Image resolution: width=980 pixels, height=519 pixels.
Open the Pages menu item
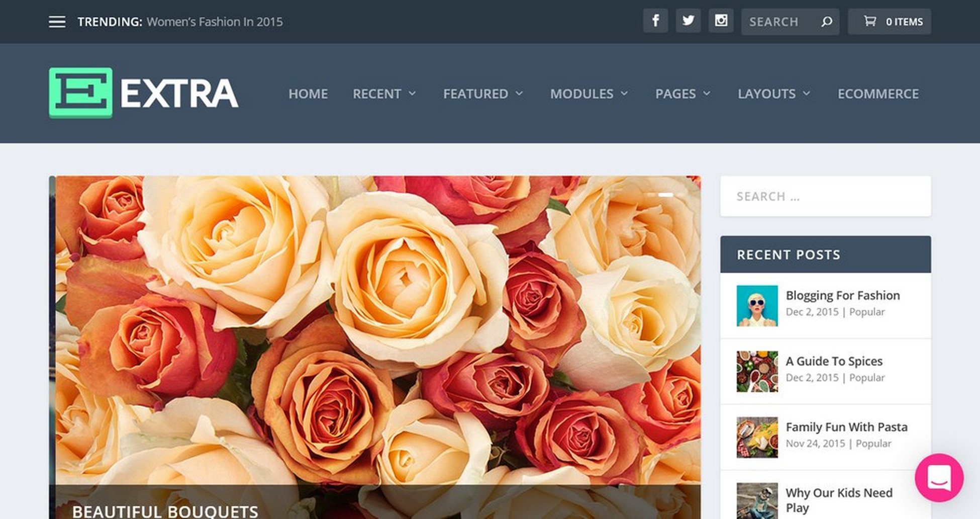pyautogui.click(x=675, y=94)
